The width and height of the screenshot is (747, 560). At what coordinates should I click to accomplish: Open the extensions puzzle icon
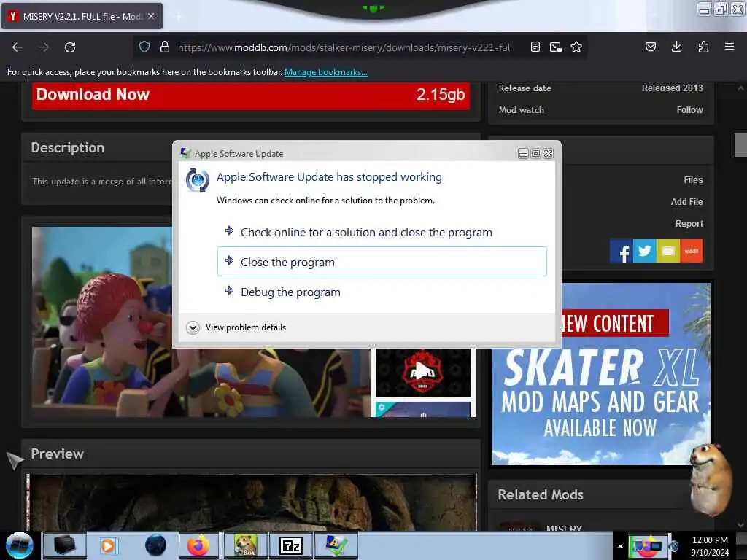point(703,47)
